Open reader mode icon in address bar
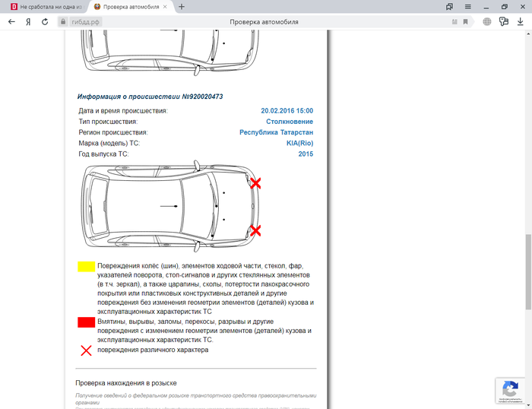The image size is (532, 409). click(449, 22)
